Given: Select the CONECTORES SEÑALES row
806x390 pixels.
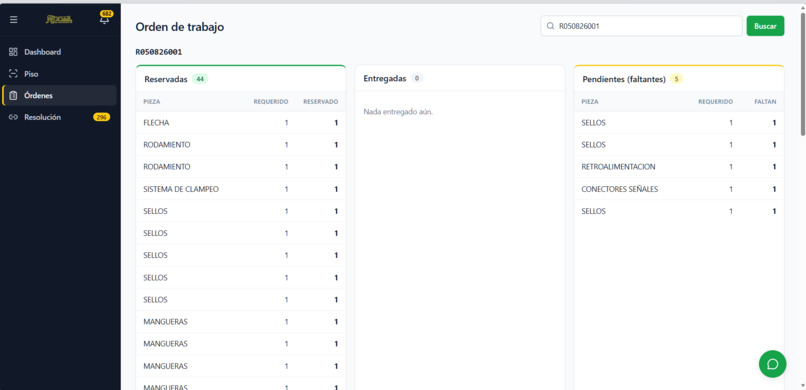Looking at the screenshot, I should click(679, 189).
